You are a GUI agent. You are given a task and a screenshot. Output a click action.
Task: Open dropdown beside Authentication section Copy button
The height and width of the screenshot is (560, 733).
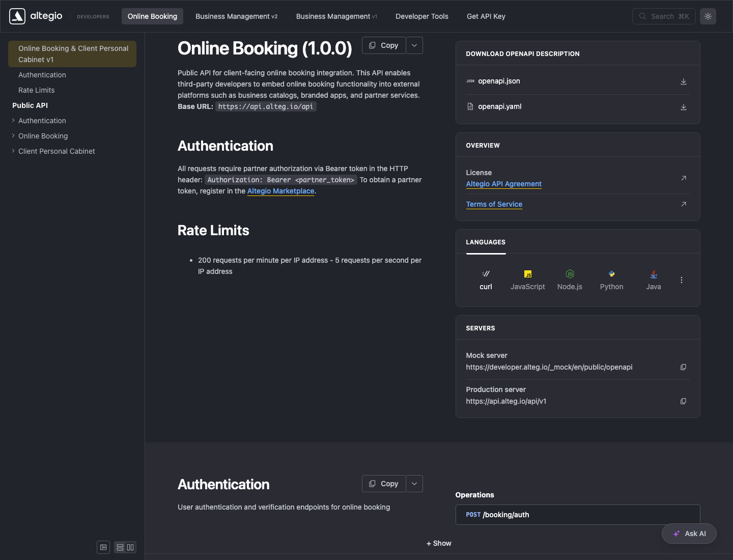pyautogui.click(x=414, y=484)
